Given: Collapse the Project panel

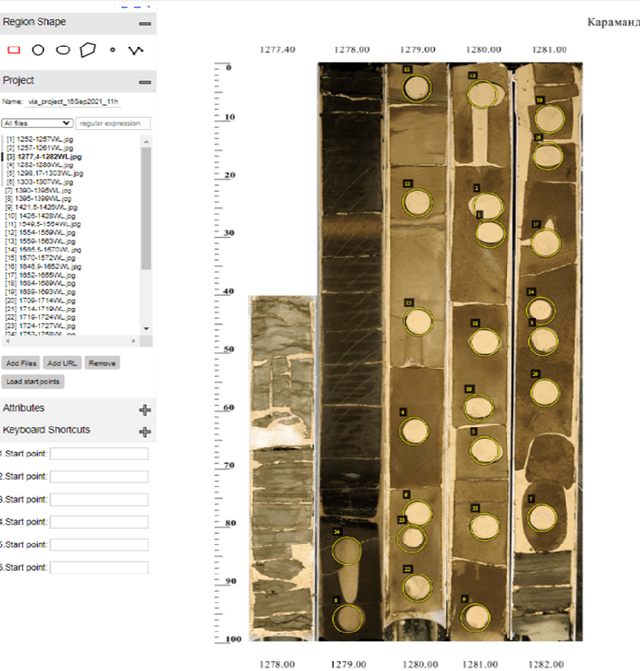Looking at the screenshot, I should point(145,81).
